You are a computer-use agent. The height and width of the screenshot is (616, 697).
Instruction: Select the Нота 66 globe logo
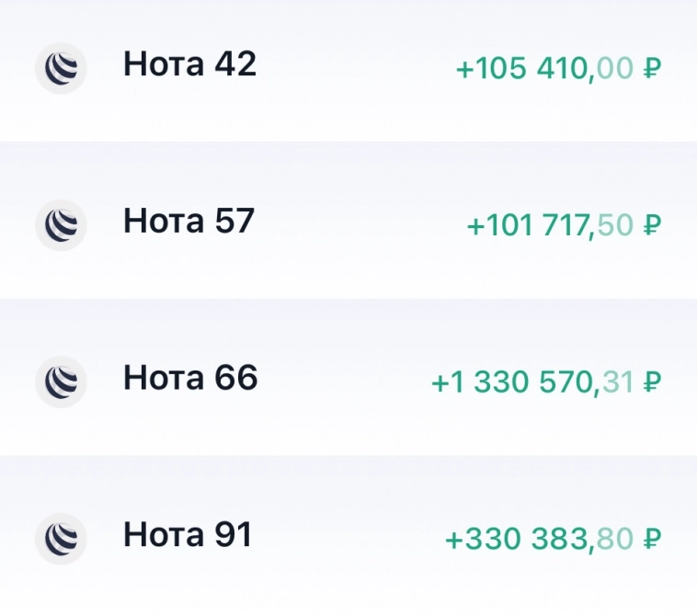click(61, 382)
